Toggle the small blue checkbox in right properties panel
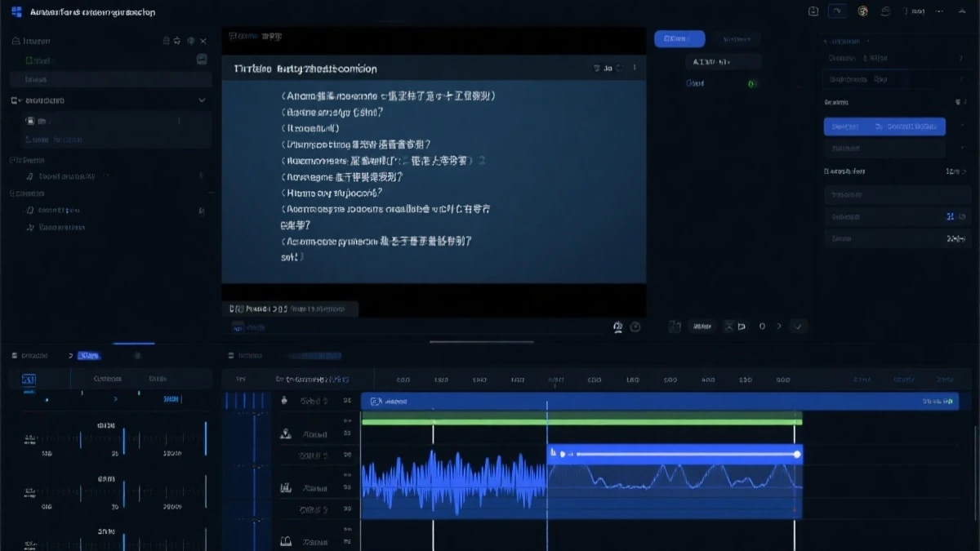The image size is (980, 551). tap(950, 216)
